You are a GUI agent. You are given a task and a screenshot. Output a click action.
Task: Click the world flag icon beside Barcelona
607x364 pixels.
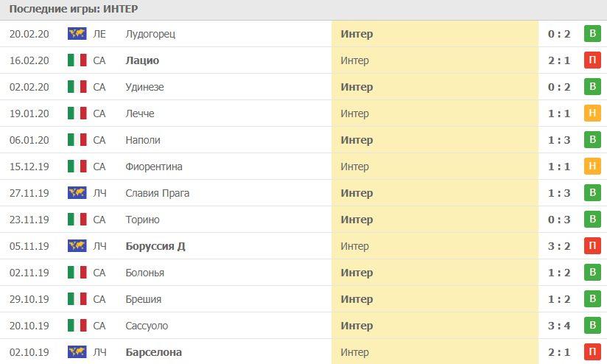click(77, 352)
